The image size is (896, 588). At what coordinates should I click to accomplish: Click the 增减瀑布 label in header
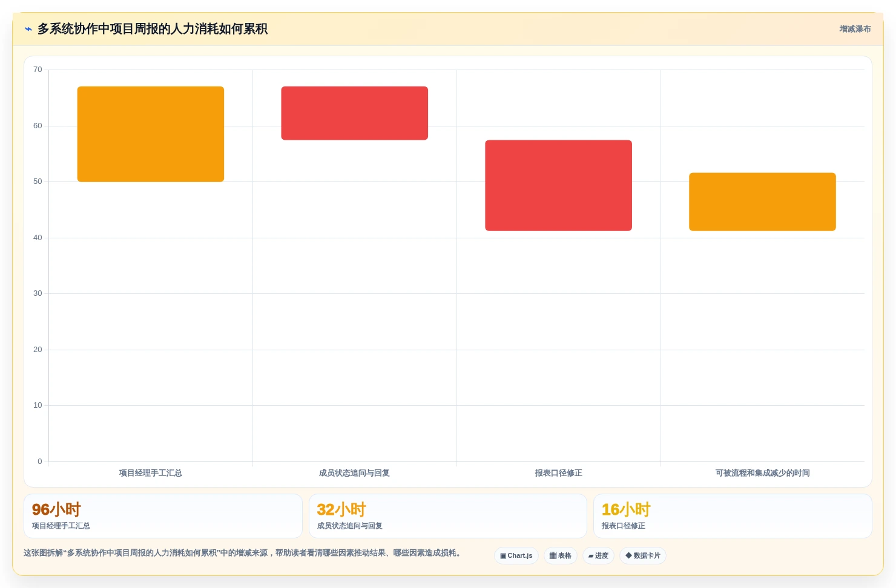point(855,29)
